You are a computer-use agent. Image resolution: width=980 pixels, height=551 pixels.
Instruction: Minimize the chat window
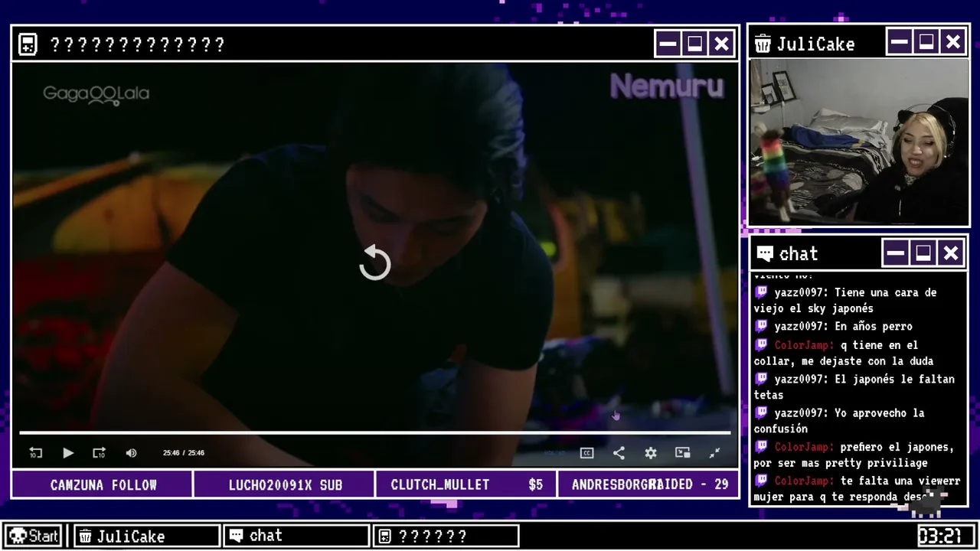(x=896, y=253)
